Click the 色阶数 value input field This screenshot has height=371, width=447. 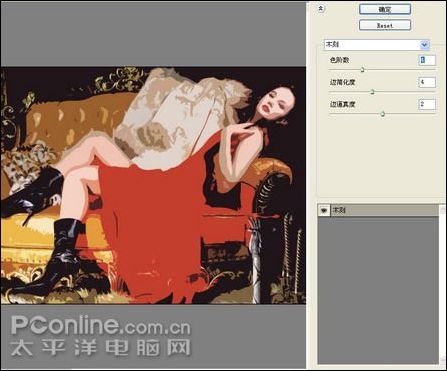[x=427, y=60]
